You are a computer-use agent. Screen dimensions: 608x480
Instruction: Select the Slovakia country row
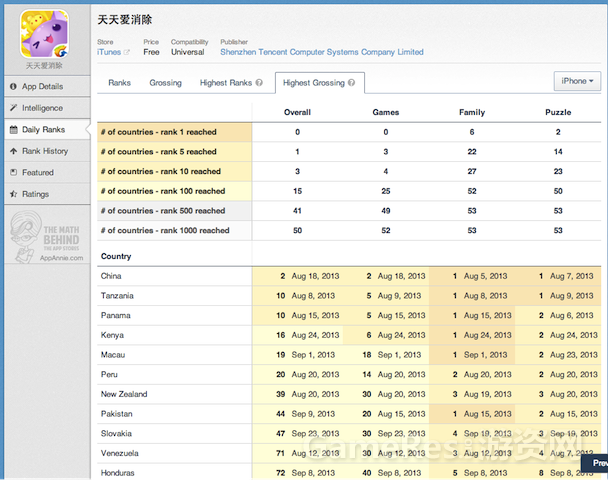(349, 433)
